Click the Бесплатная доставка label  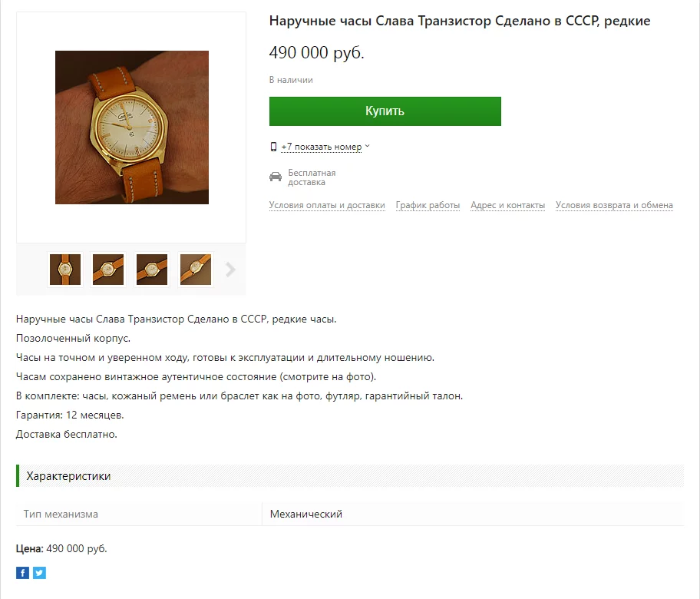pyautogui.click(x=312, y=177)
